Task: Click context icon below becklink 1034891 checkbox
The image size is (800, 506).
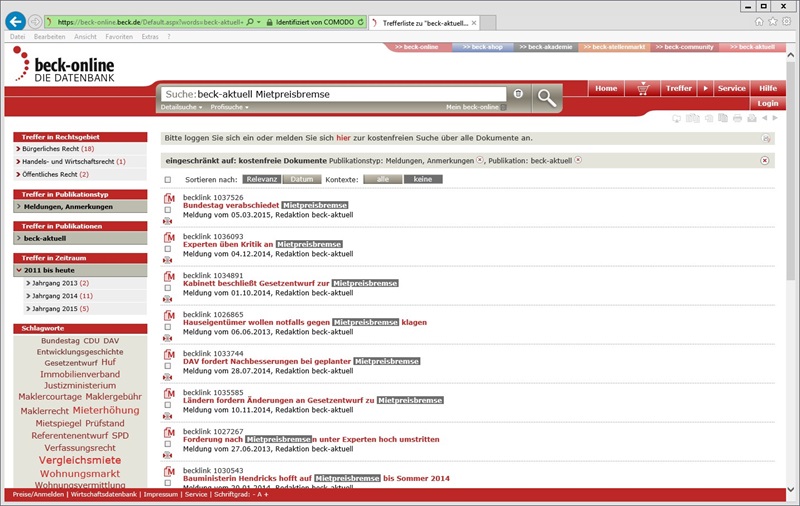Action: point(167,299)
